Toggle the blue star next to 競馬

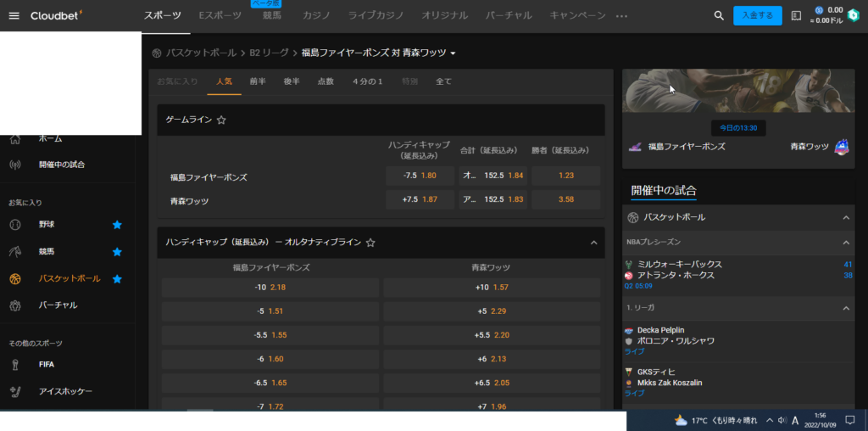pyautogui.click(x=117, y=252)
